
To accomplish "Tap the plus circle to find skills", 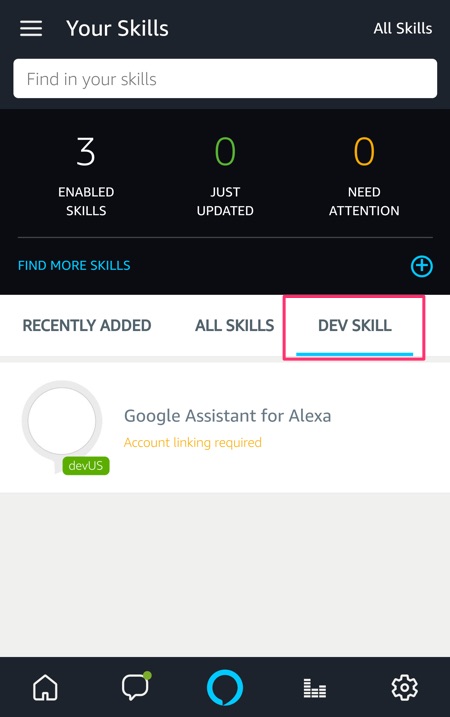I will 421,266.
